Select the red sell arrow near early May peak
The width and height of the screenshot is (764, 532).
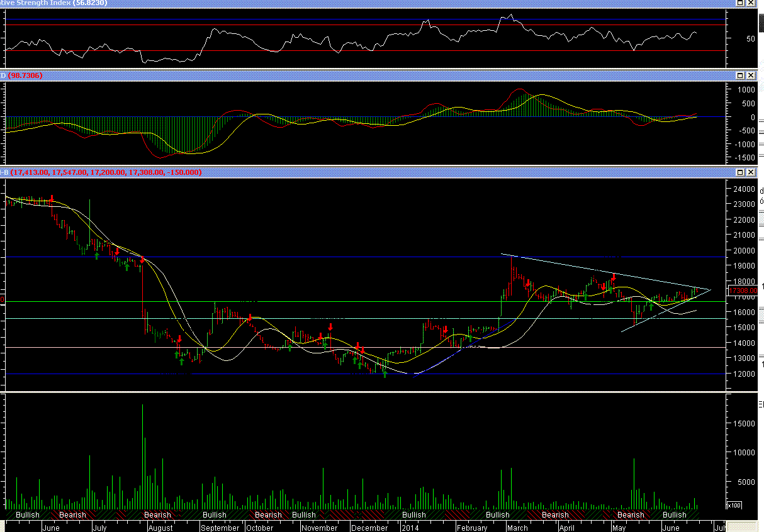click(x=614, y=277)
